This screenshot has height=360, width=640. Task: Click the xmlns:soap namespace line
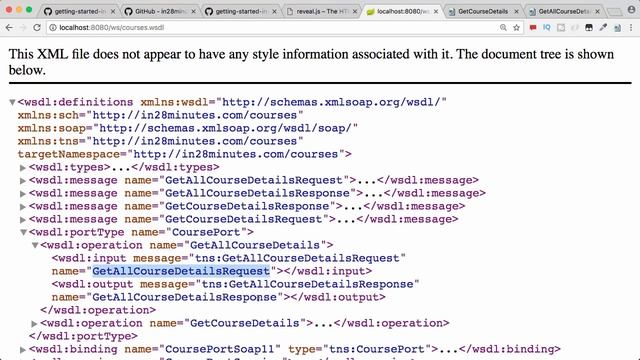click(x=188, y=128)
